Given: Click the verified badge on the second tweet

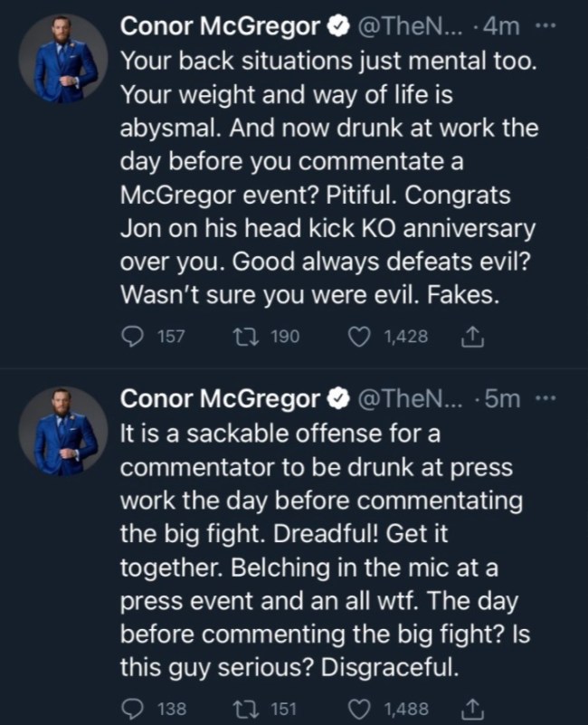Looking at the screenshot, I should tap(335, 400).
